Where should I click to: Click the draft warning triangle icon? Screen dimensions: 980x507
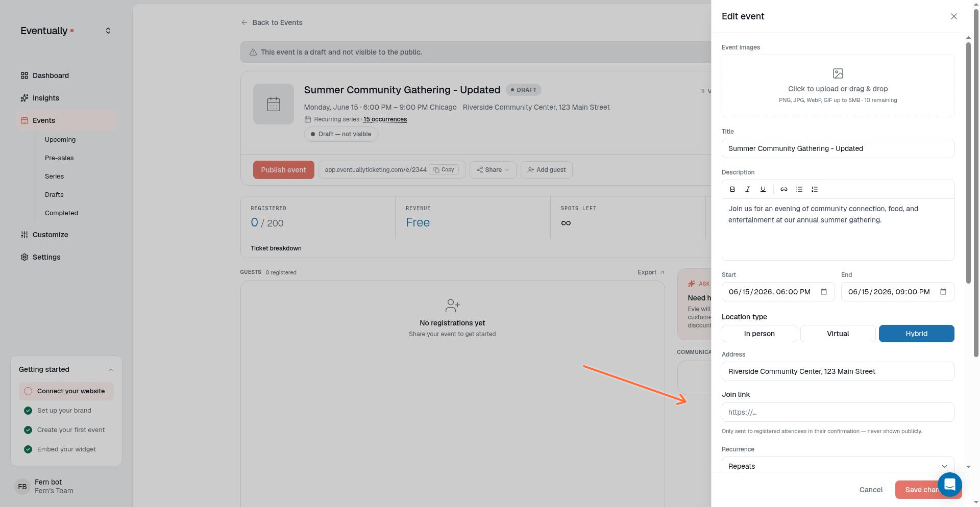[x=253, y=52]
